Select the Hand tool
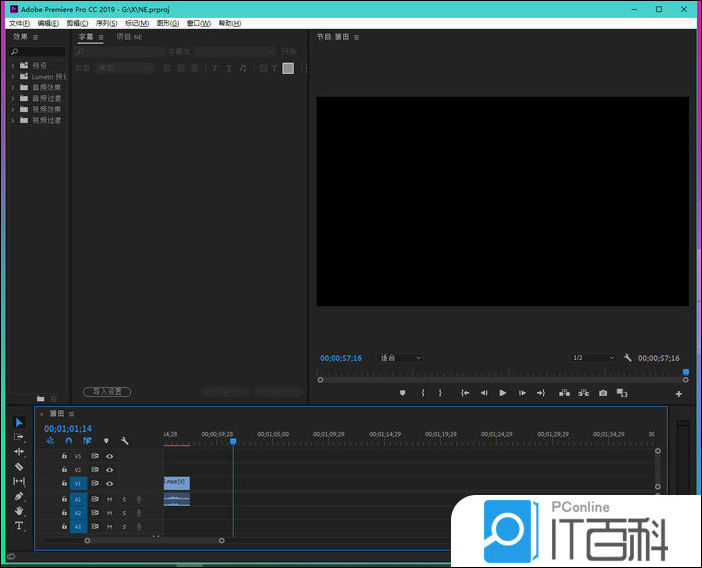 pyautogui.click(x=19, y=511)
